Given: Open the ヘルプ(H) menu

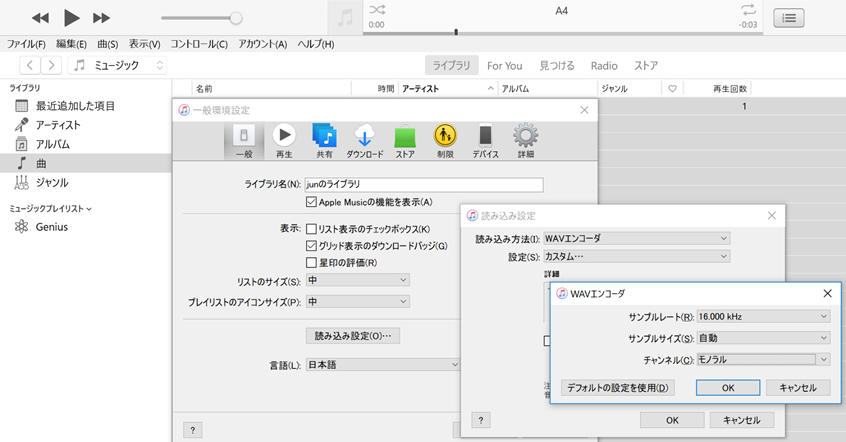Looking at the screenshot, I should [316, 44].
